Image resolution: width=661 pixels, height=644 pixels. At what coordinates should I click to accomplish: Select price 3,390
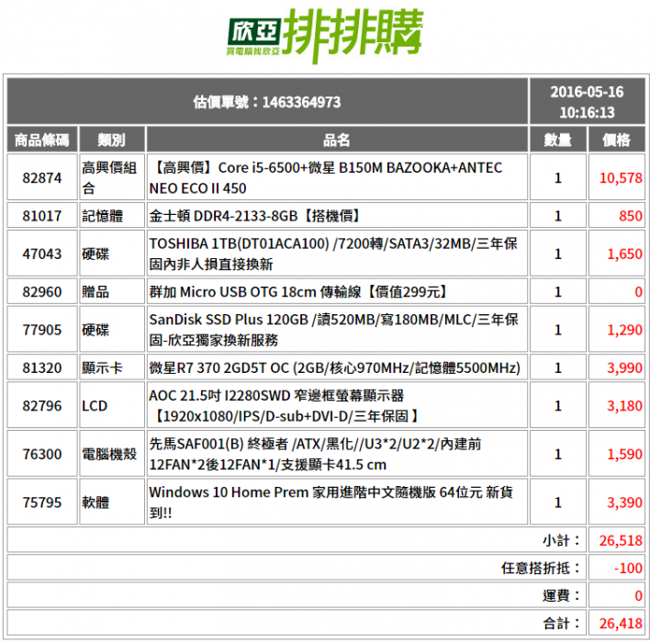point(625,503)
